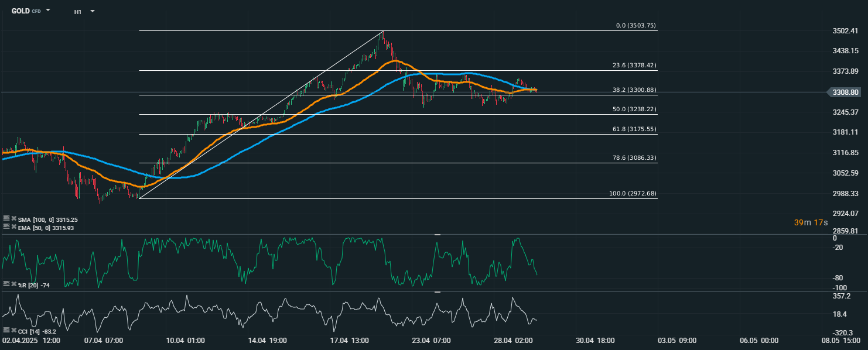This screenshot has width=868, height=350.
Task: Open settings for the SMA 100 indicator
Action: [6, 218]
